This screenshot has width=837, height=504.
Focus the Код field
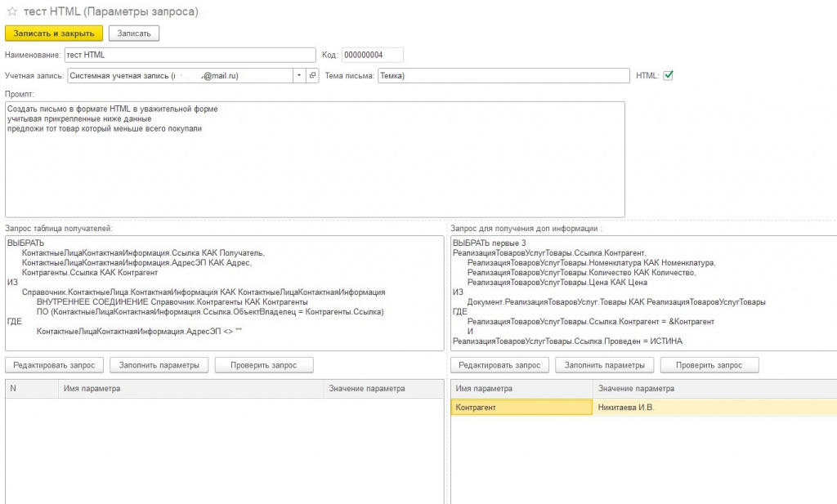(x=372, y=55)
